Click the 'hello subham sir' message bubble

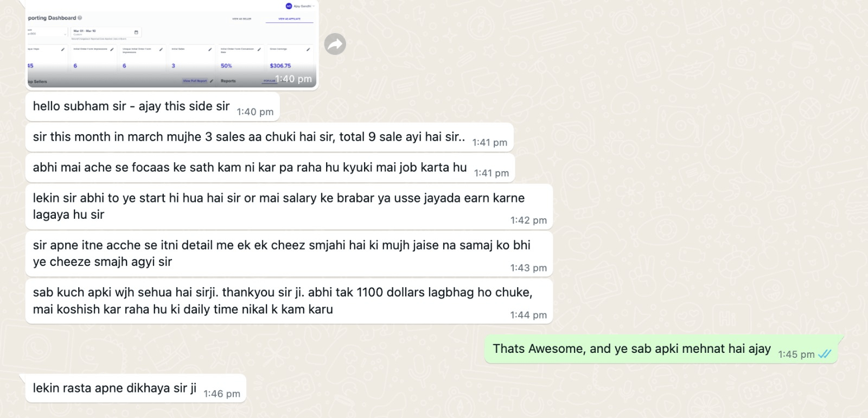[x=152, y=106]
